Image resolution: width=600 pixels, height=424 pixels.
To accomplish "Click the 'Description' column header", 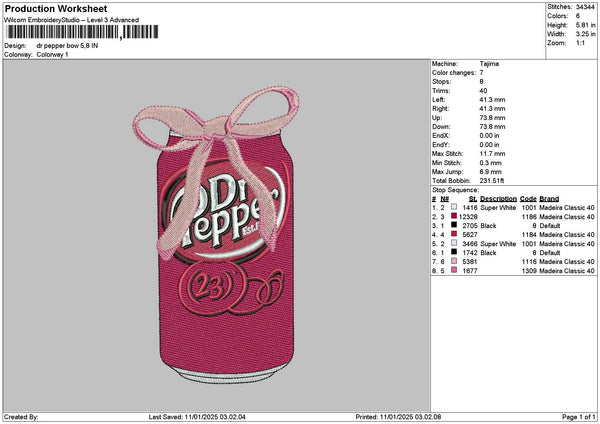I will [x=498, y=199].
